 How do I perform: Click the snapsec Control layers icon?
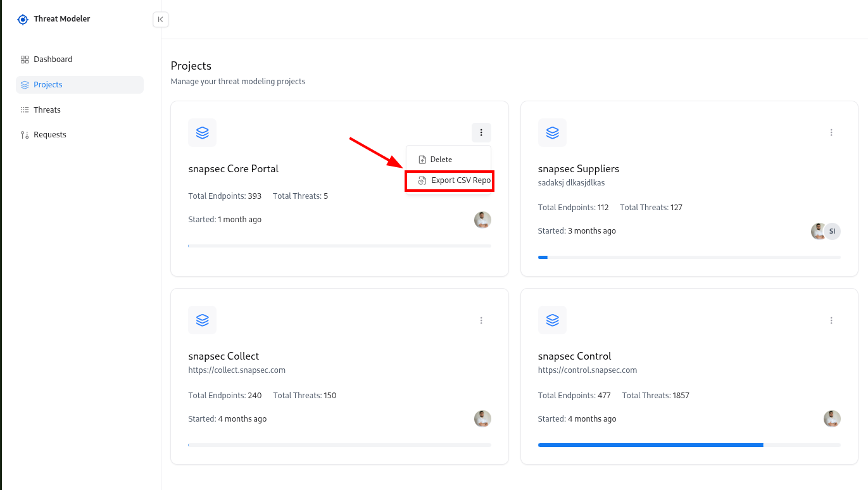(x=552, y=320)
